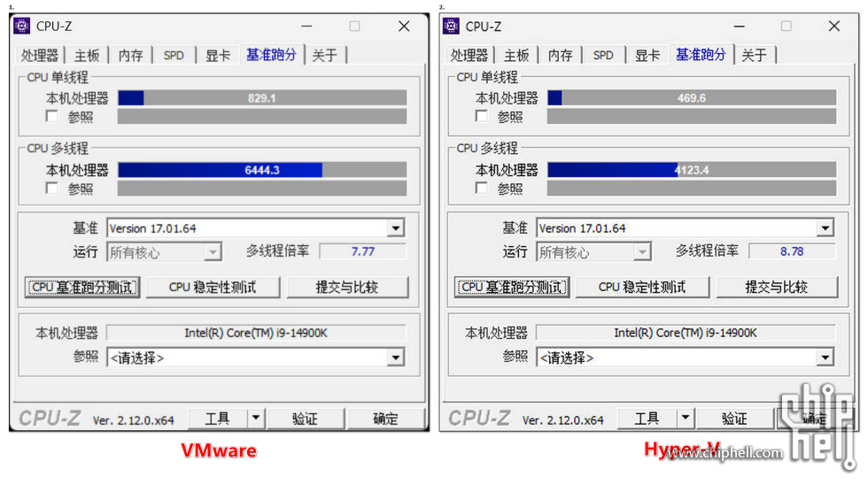Click 提交与比较 button in Hyper-V window
The width and height of the screenshot is (868, 484).
point(777,287)
